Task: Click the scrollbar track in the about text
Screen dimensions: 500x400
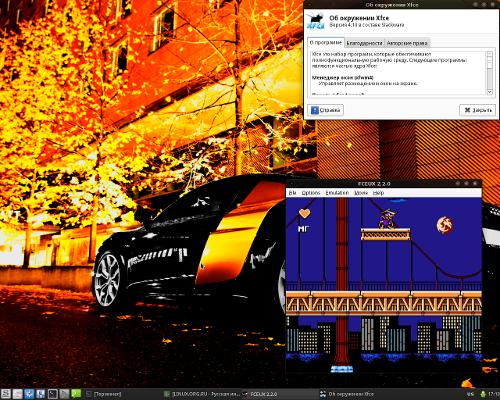Action: [490, 78]
